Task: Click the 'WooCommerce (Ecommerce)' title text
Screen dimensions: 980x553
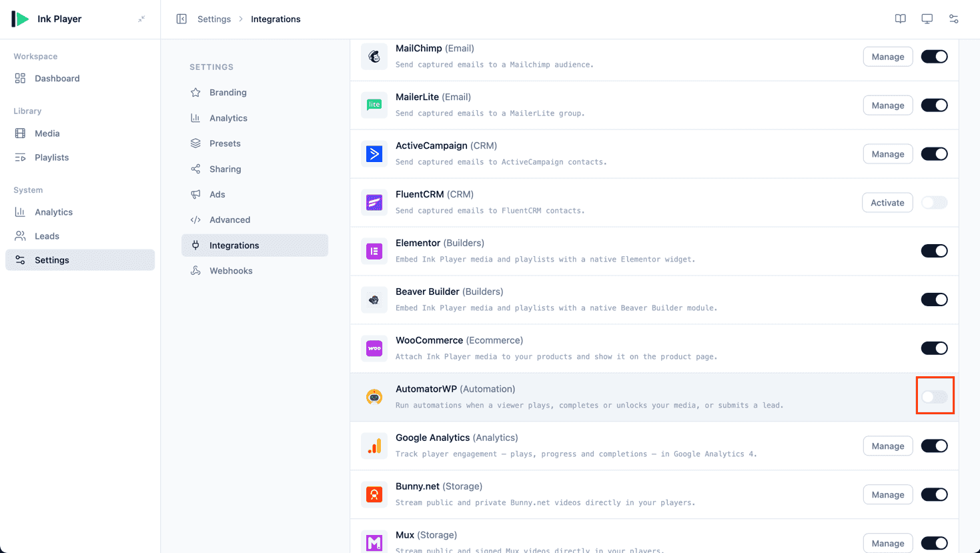Action: click(x=459, y=340)
